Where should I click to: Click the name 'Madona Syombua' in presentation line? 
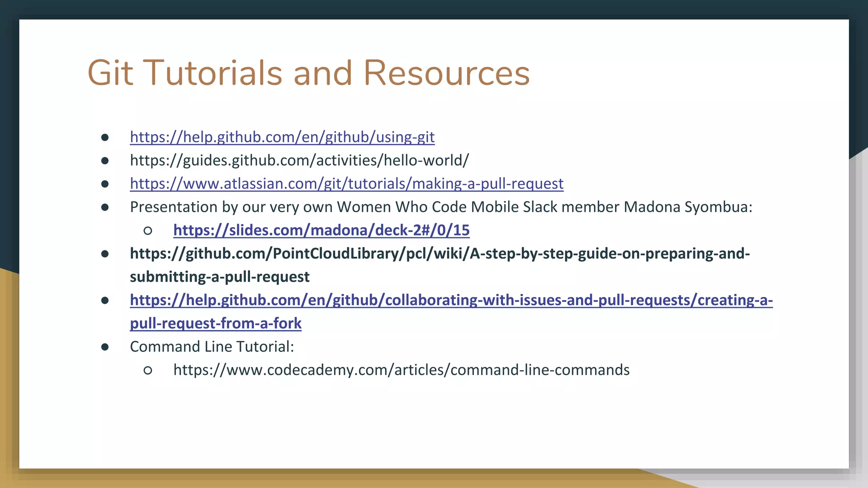[x=685, y=207]
